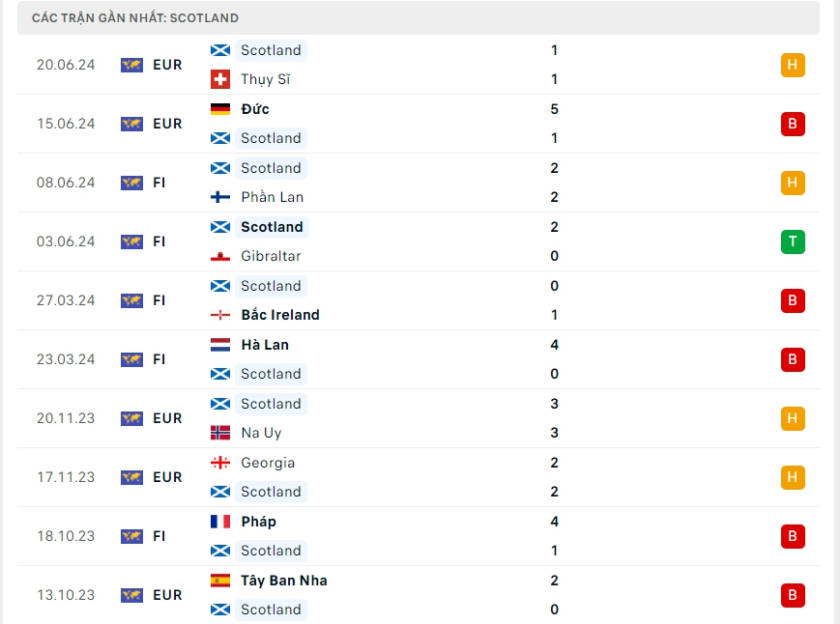The width and height of the screenshot is (840, 624).
Task: Click the France flag beside Pháp
Action: 220,522
